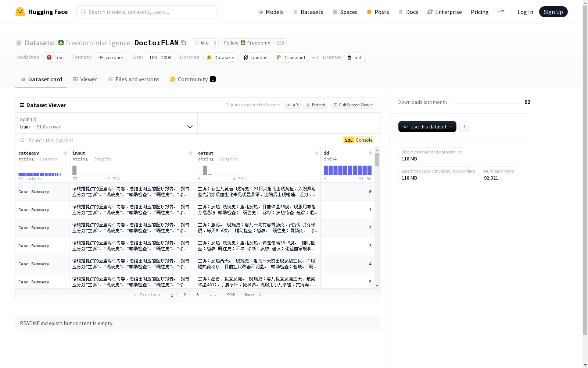Select page 1 in pagination
588x368 pixels.
coord(172,295)
